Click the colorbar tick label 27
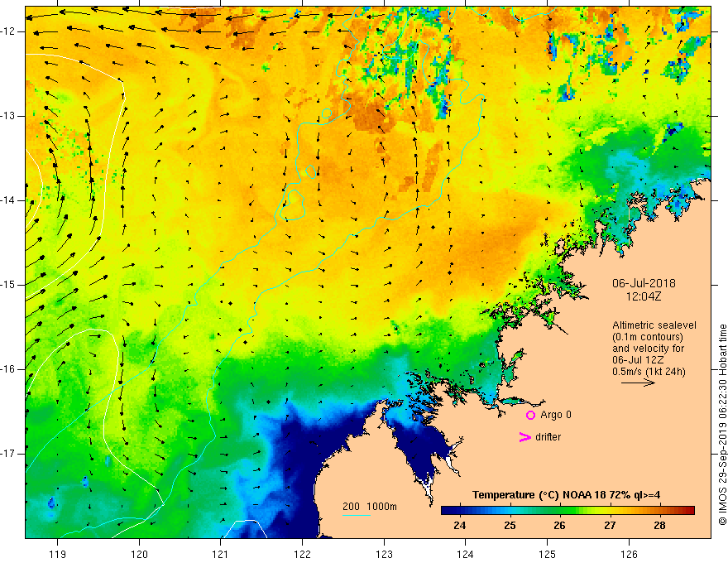This screenshot has height=563, width=728. [610, 526]
